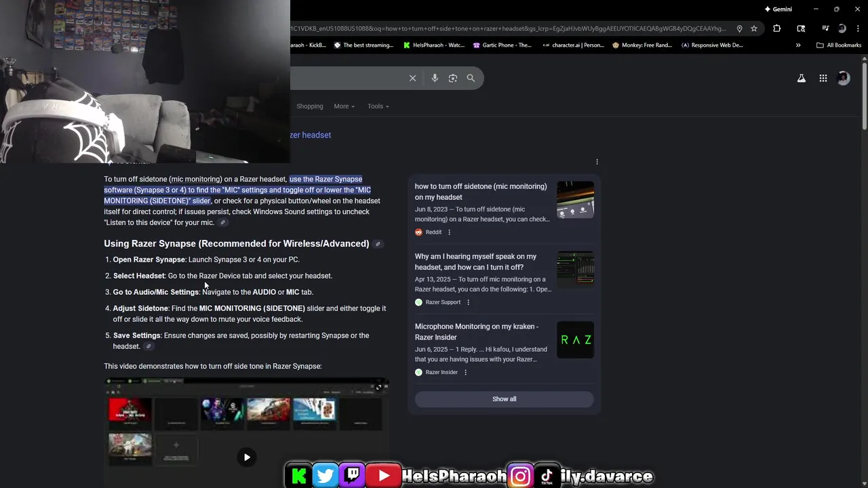The image size is (868, 488).
Task: Click the page vertical scrollbar
Action: point(864,95)
